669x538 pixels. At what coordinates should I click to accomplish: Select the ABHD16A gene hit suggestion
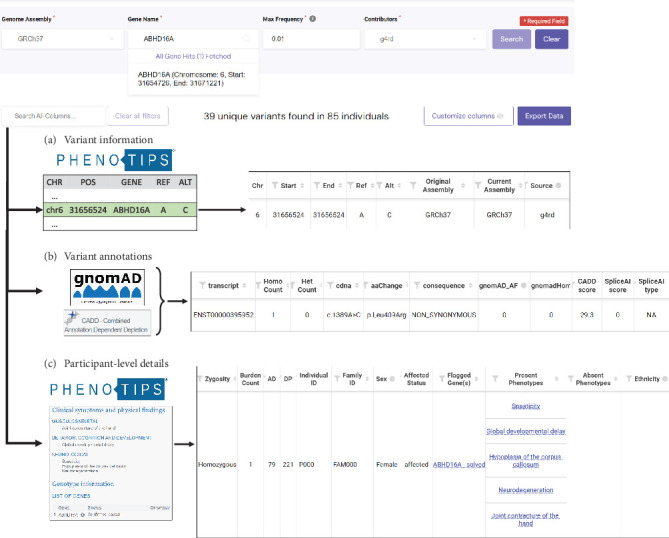(192, 79)
